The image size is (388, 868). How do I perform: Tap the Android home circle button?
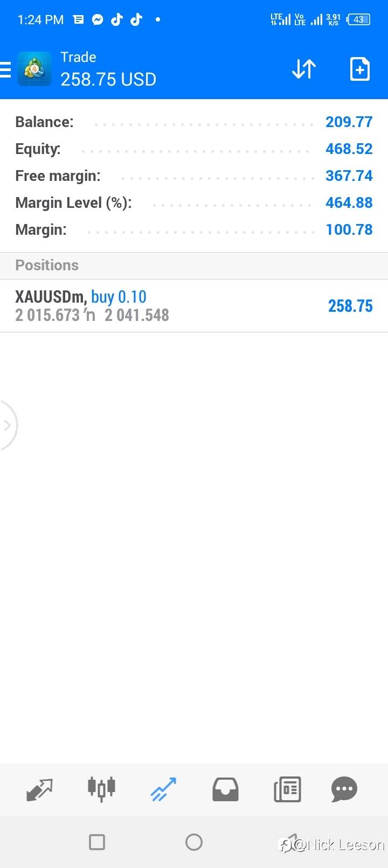[x=194, y=842]
